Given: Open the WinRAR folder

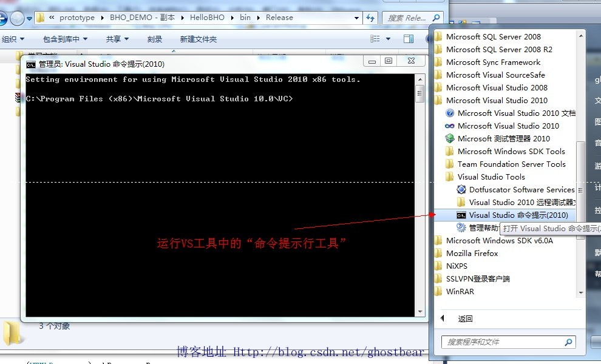Looking at the screenshot, I should 455,292.
